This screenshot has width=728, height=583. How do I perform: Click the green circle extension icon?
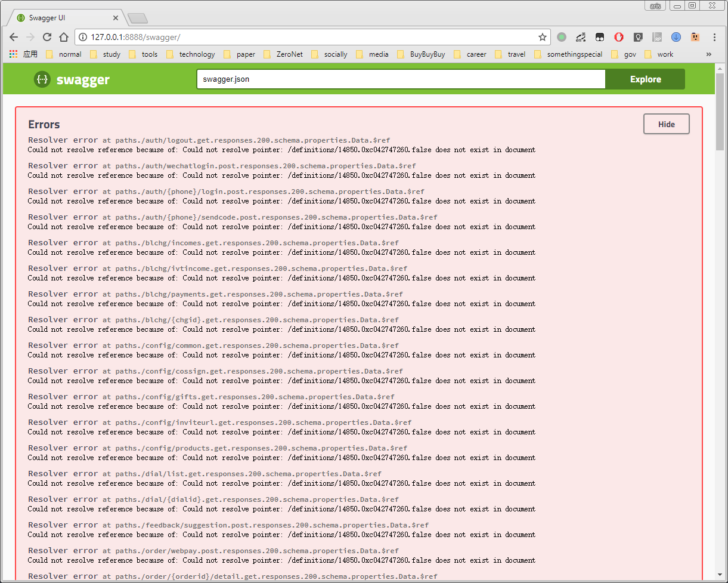click(562, 37)
